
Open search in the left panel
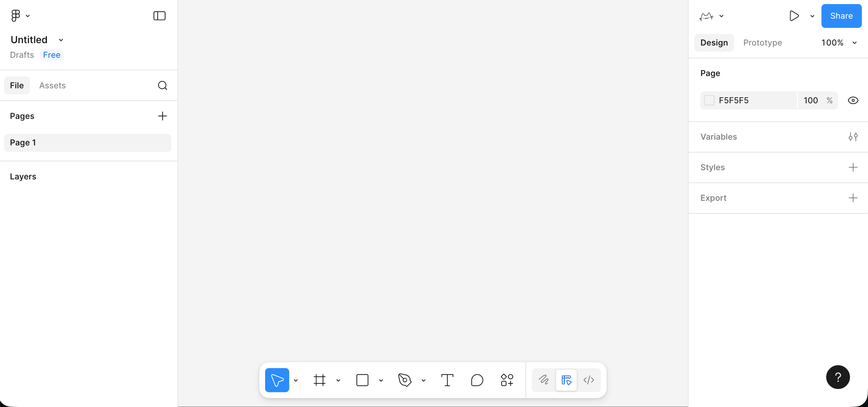tap(162, 85)
